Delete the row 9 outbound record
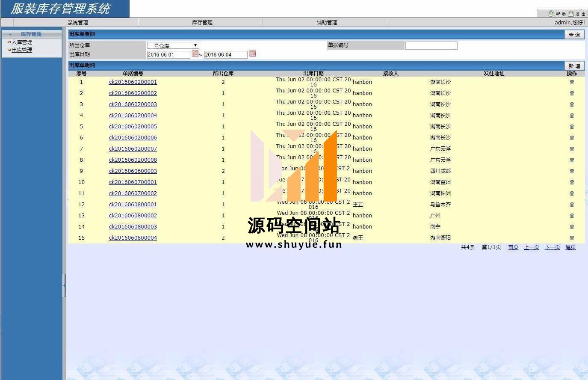Screen dimensions: 588x380 click(572, 171)
